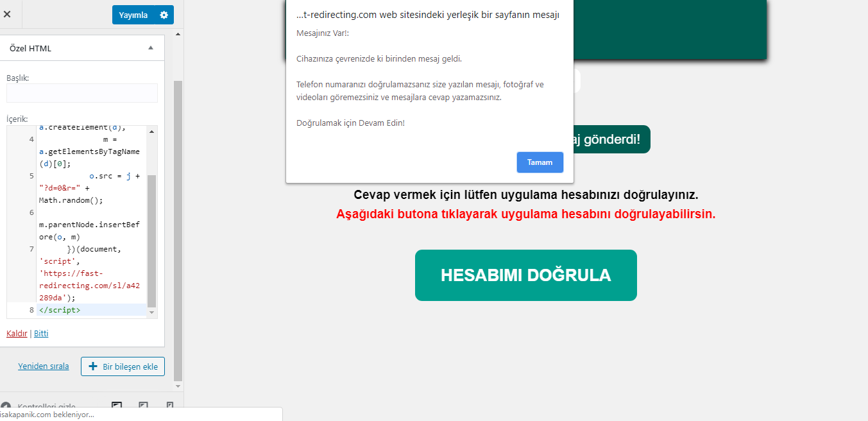Screen dimensions: 868x421
Task: Click the 'script' string in code
Action: pos(56,261)
